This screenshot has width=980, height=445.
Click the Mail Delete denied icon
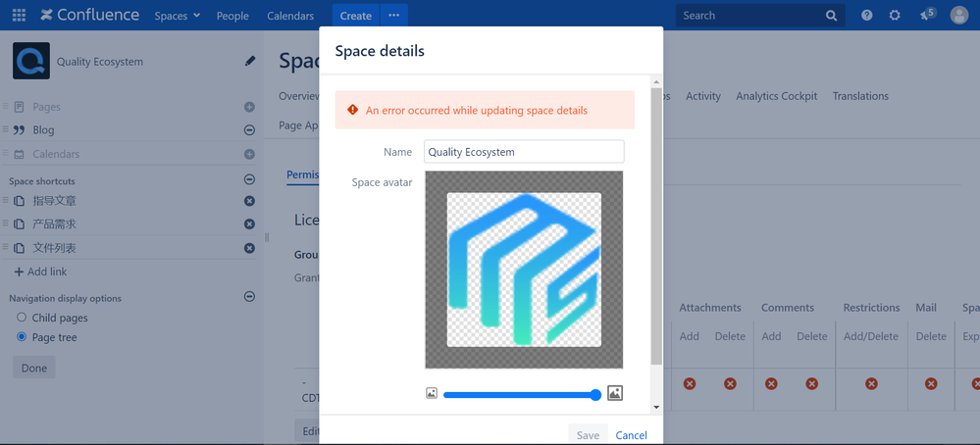click(931, 383)
